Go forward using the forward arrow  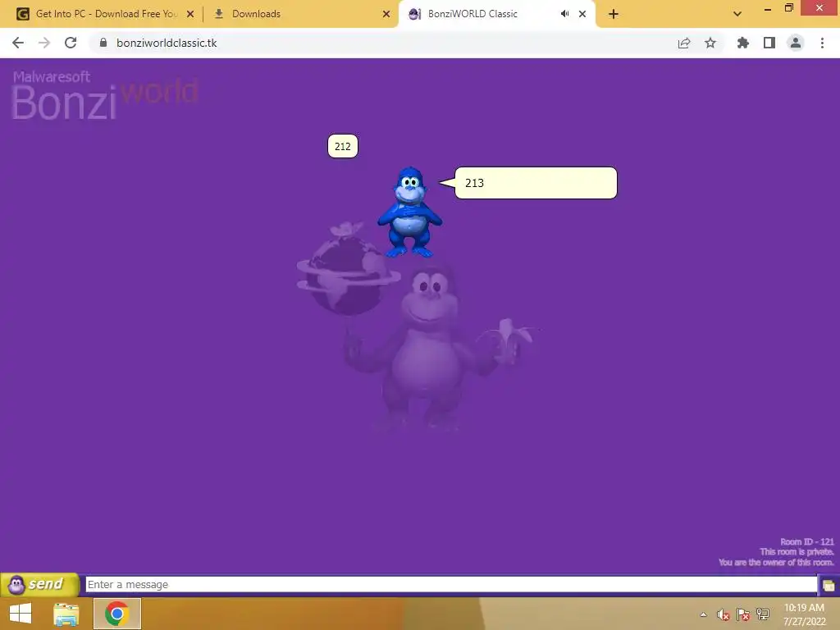[x=44, y=43]
